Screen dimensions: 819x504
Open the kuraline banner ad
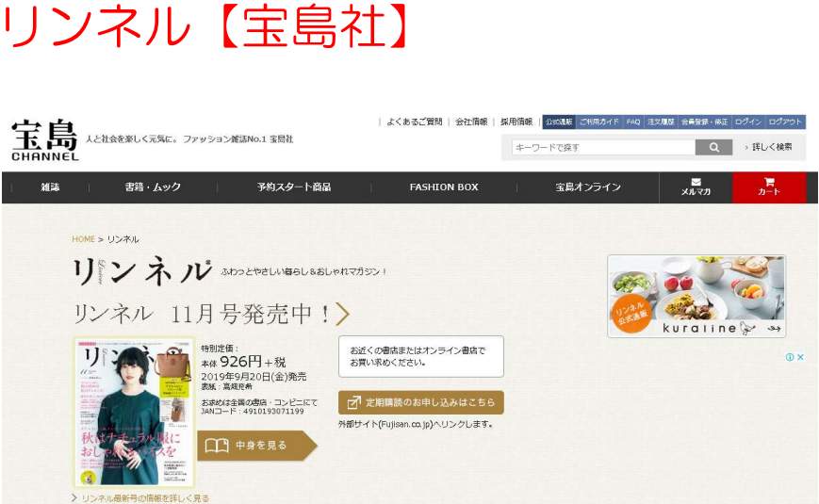pos(696,296)
